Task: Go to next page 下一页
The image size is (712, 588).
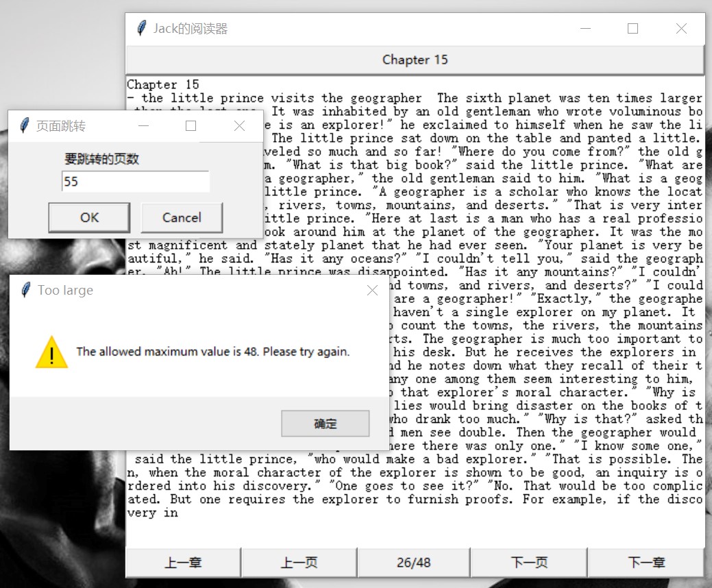Action: pyautogui.click(x=529, y=563)
